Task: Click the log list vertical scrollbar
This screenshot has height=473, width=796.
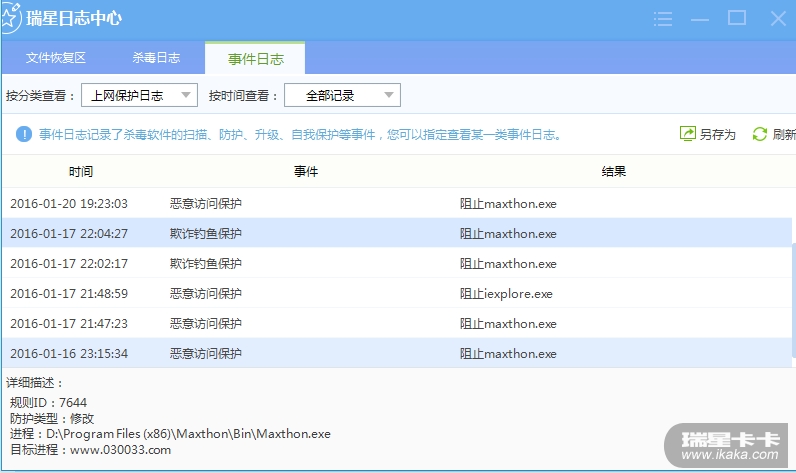Action: coord(793,300)
